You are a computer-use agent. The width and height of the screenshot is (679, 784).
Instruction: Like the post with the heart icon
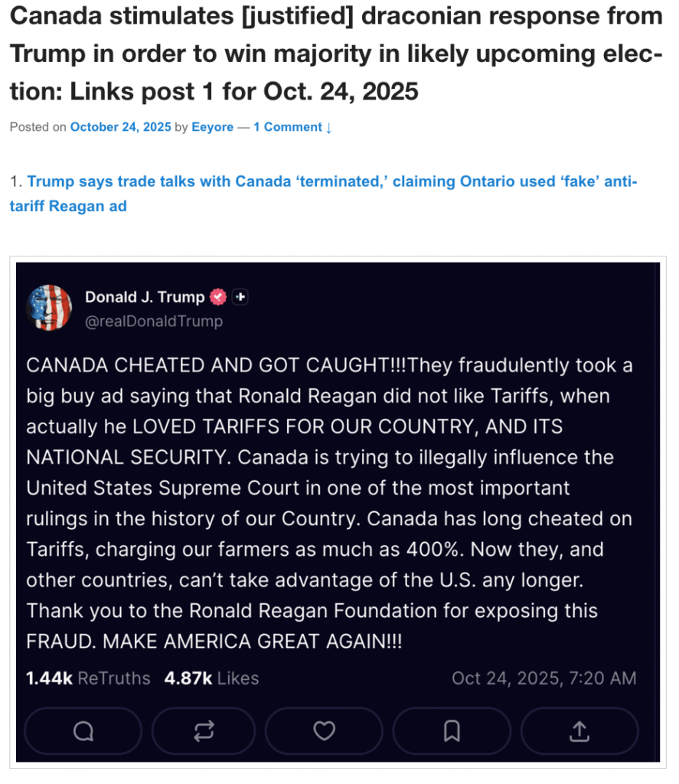point(325,731)
